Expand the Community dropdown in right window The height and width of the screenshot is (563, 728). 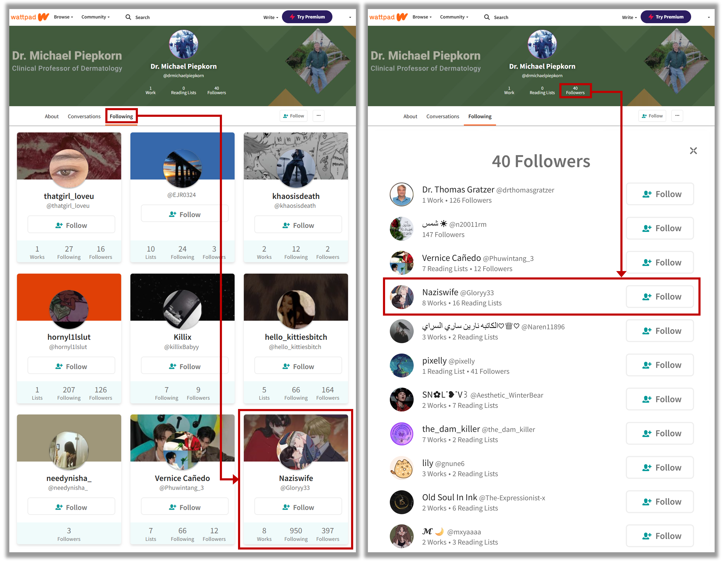coord(454,17)
